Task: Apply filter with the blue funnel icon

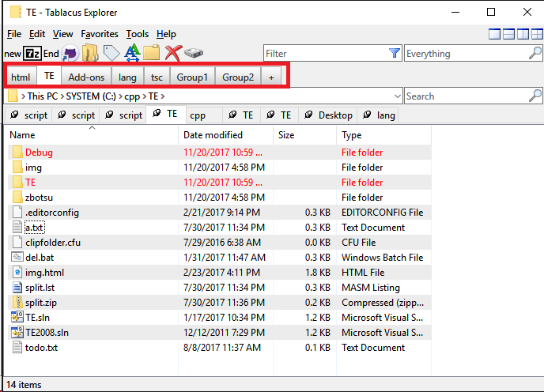Action: [x=395, y=53]
